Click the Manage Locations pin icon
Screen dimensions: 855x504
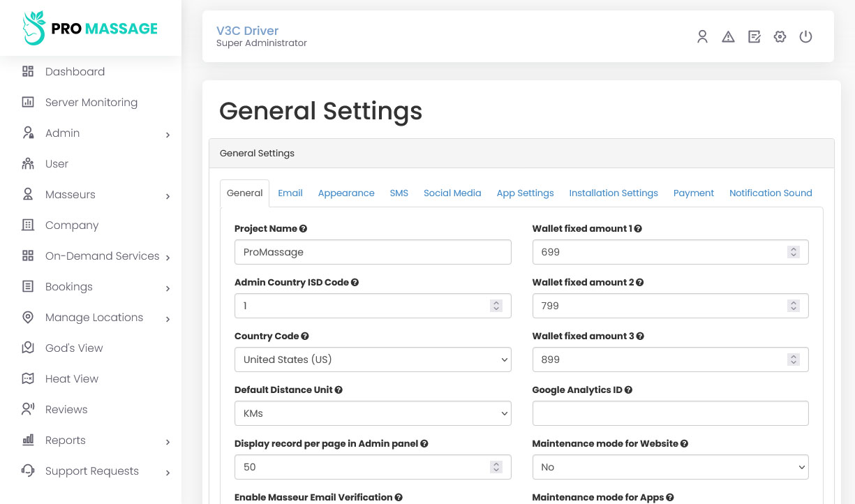pos(28,317)
